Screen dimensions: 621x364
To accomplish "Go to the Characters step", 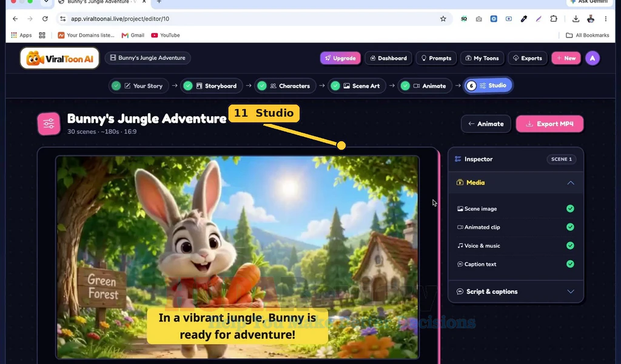I will click(x=285, y=86).
